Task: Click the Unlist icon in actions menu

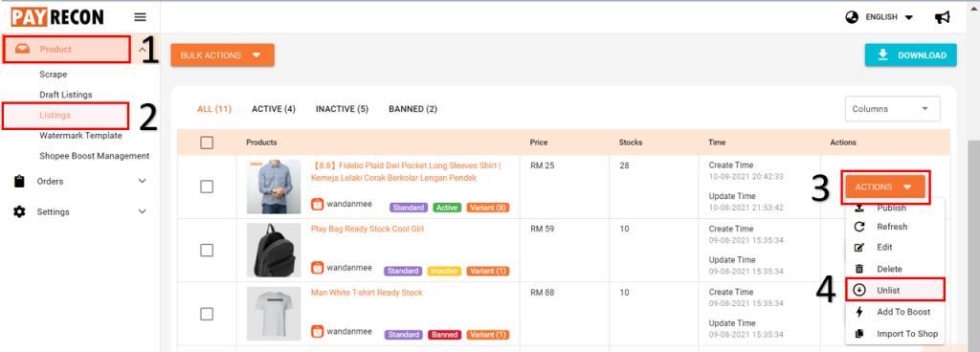Action: click(x=859, y=290)
